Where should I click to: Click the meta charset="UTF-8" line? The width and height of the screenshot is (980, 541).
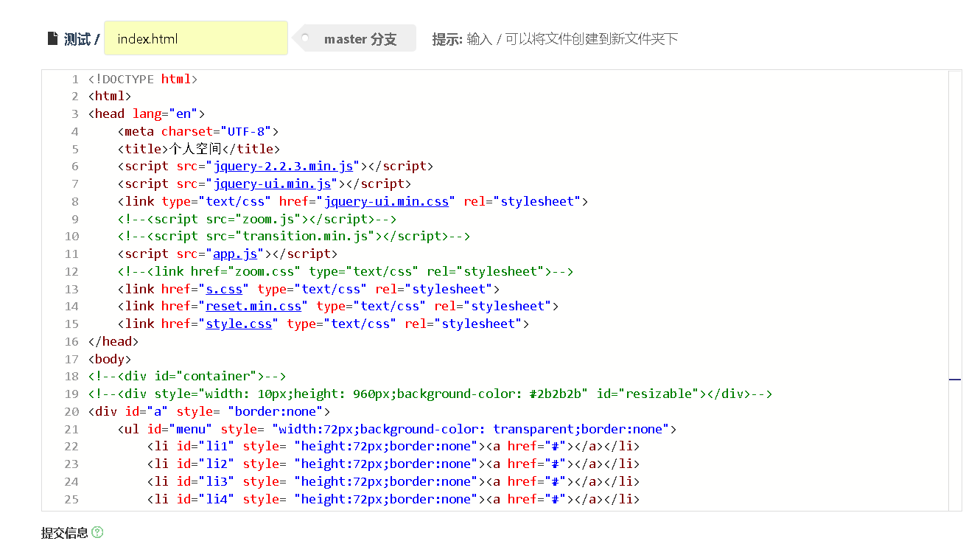pyautogui.click(x=198, y=131)
